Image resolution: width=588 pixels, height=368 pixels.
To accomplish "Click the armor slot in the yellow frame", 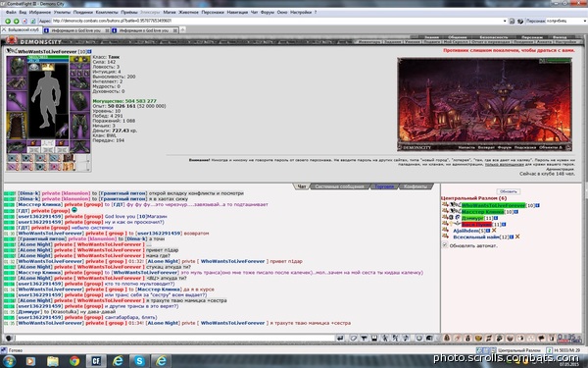I will 17,125.
